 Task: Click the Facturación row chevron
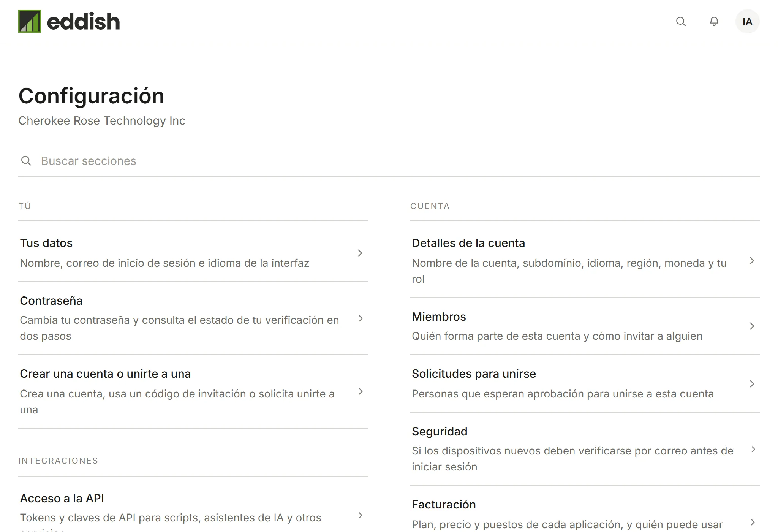(x=752, y=522)
